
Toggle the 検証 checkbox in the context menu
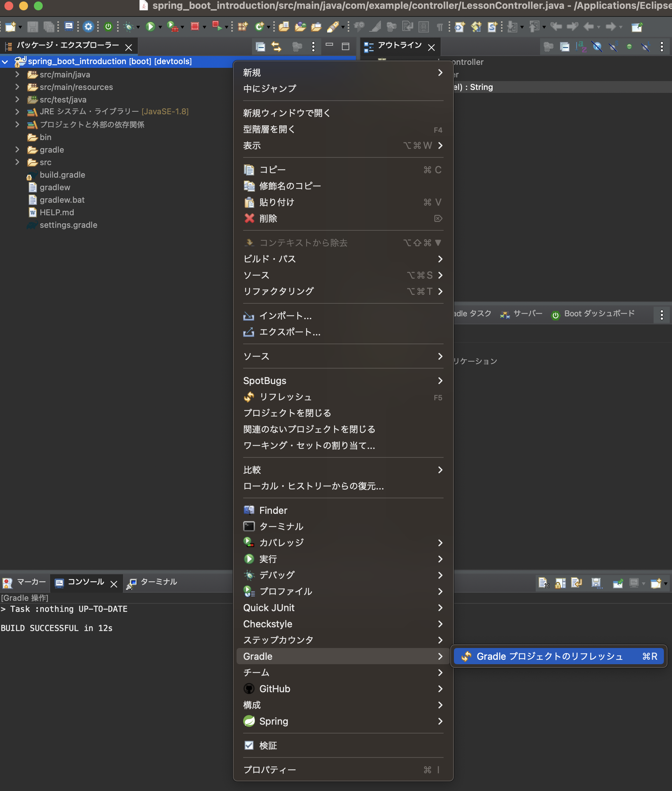(x=249, y=746)
